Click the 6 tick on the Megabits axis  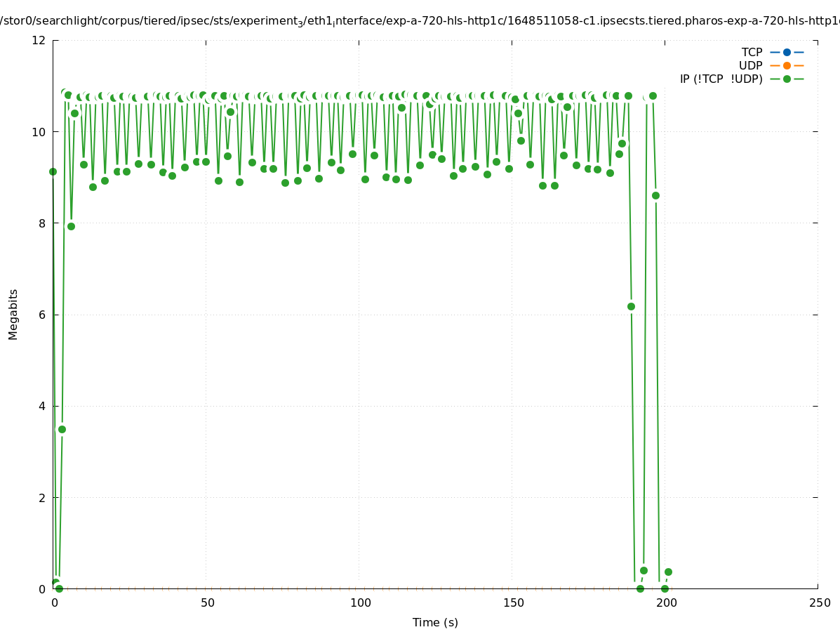41,315
